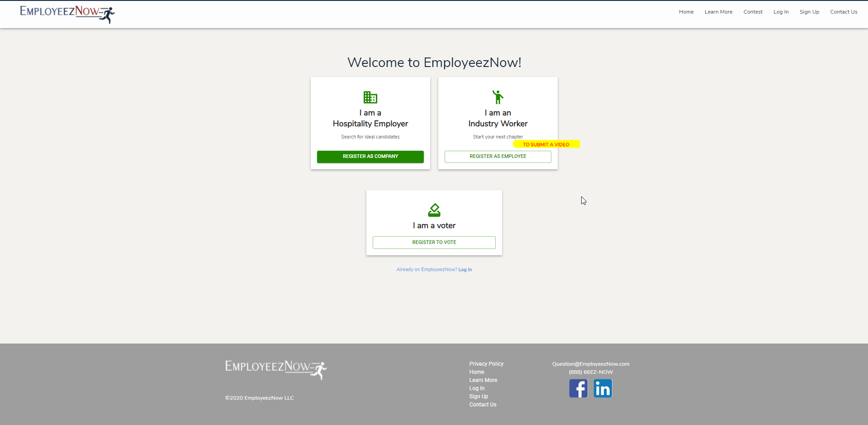This screenshot has height=425, width=868.
Task: Open Privacy Policy footer link
Action: pyautogui.click(x=486, y=364)
